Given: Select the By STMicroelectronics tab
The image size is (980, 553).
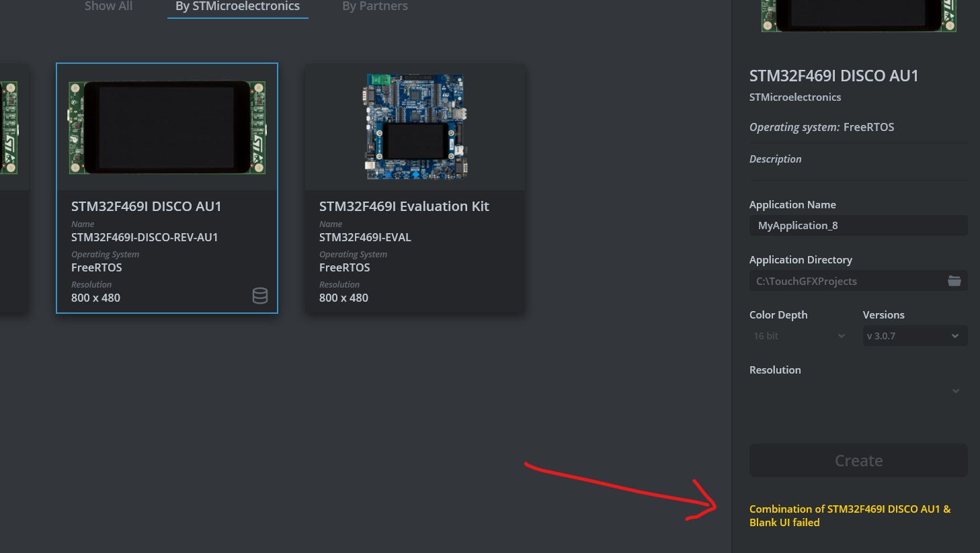Looking at the screenshot, I should [237, 7].
